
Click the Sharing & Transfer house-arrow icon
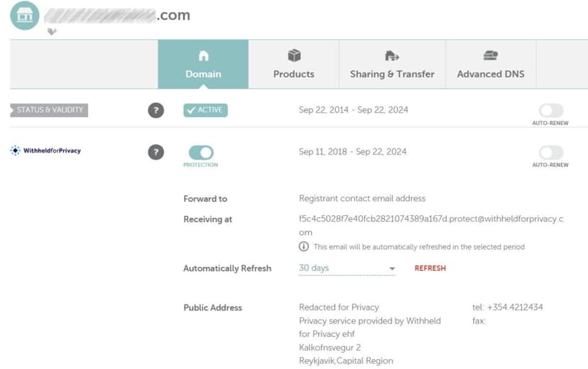392,55
